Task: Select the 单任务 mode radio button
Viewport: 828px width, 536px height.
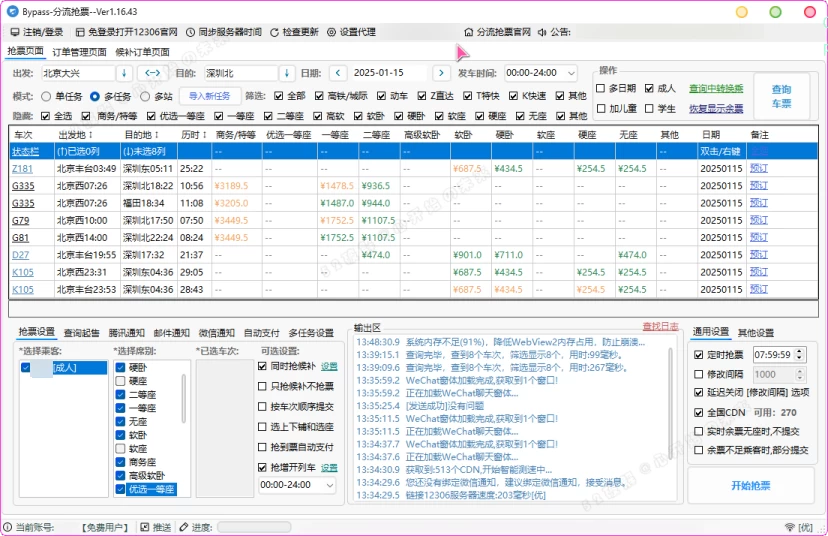Action: click(46, 96)
